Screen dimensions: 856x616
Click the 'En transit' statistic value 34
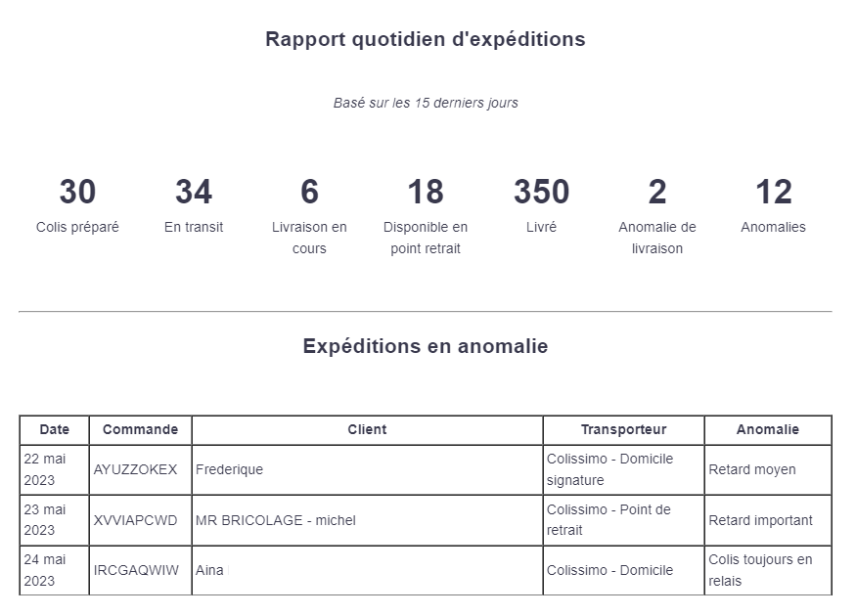tap(194, 192)
